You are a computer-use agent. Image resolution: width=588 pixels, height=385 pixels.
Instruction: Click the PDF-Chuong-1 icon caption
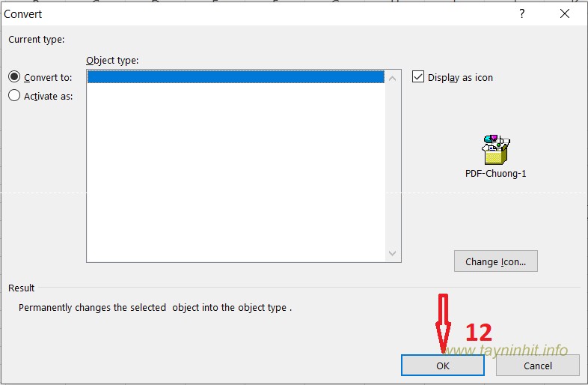[496, 174]
